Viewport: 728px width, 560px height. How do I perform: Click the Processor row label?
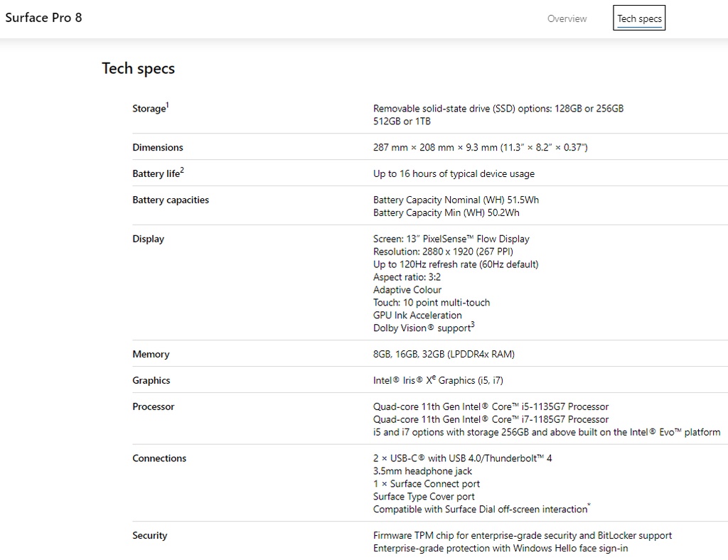(x=153, y=406)
